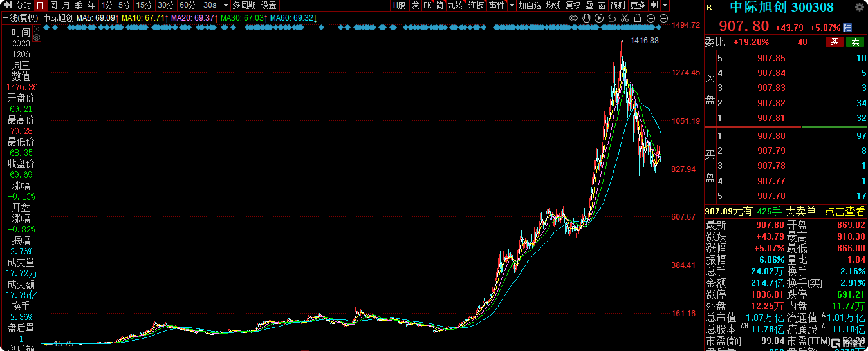
Task: Click the plus zoom-in chart icon
Action: 651,19
